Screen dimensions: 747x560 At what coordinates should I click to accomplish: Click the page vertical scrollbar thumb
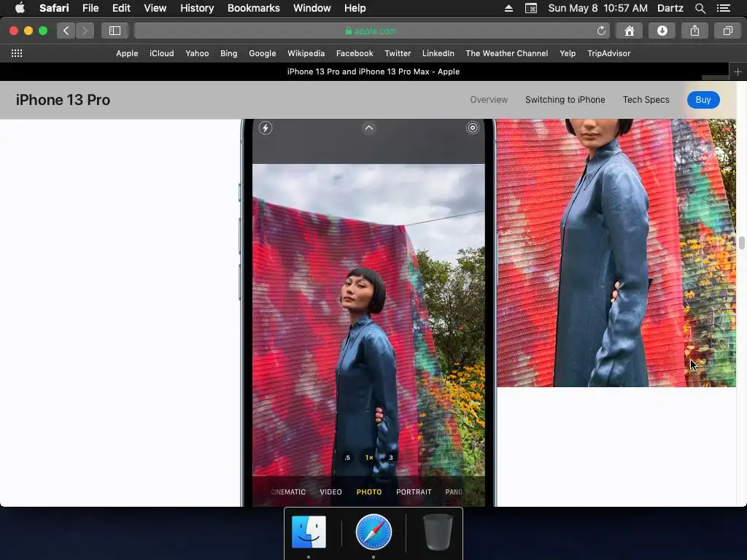(742, 242)
